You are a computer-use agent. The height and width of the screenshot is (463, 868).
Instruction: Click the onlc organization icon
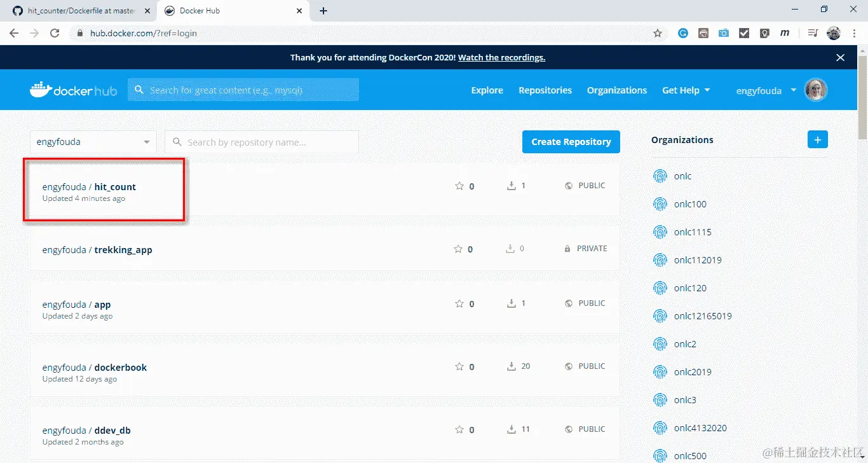click(660, 176)
